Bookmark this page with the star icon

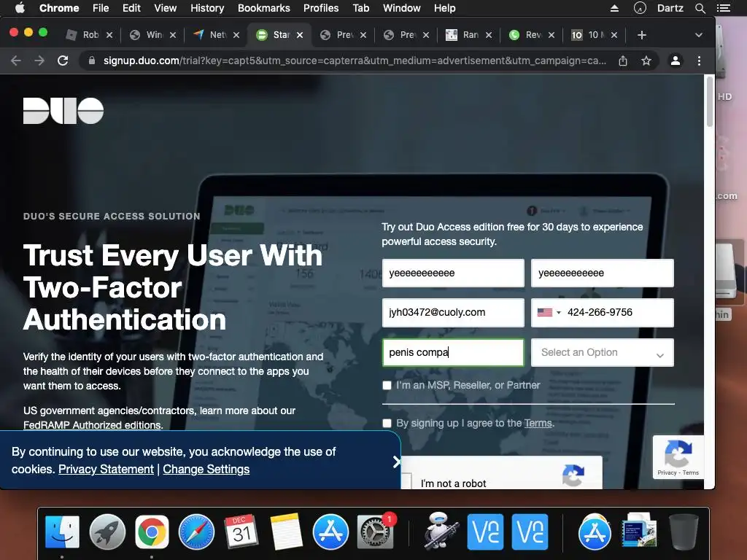(646, 61)
